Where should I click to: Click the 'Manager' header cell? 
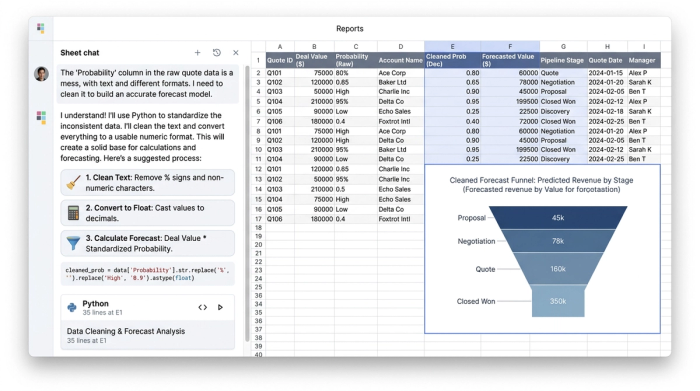pyautogui.click(x=644, y=60)
